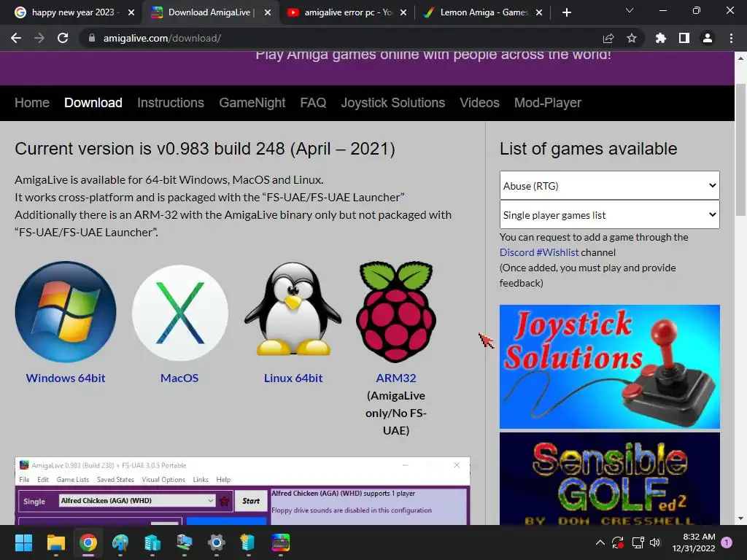Open the notification badge icon
Viewport: 747px width, 560px height.
coord(727,542)
